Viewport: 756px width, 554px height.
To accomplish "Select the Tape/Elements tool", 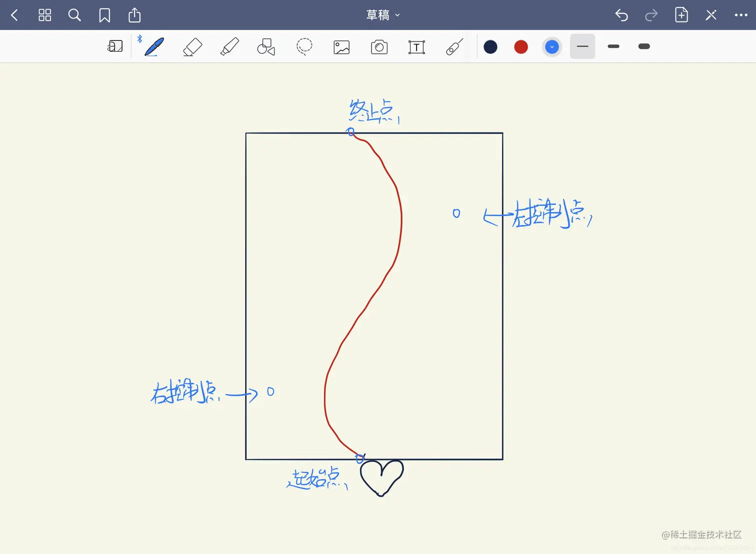I will tap(454, 46).
